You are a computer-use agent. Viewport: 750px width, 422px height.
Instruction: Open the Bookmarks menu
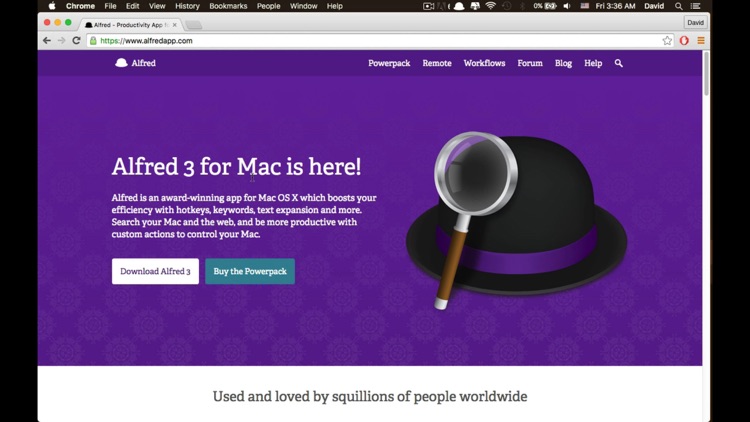(x=228, y=6)
